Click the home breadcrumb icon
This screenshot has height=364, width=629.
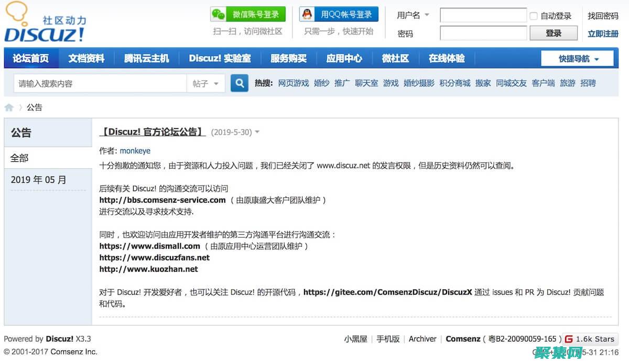click(9, 107)
